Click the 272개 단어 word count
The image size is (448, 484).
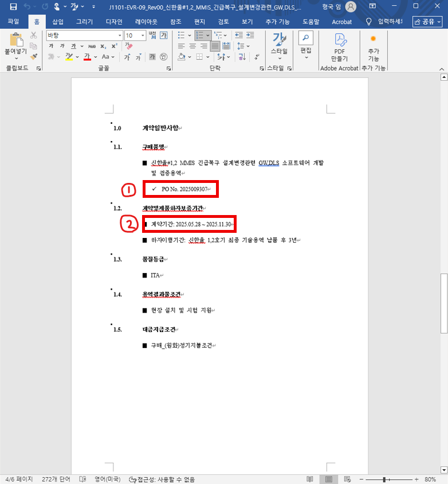pos(55,479)
